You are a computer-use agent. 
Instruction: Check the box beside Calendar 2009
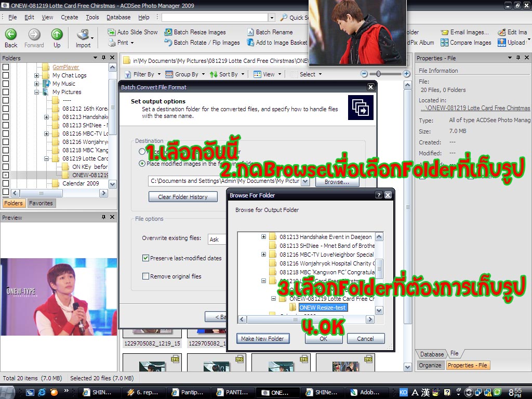(x=6, y=183)
